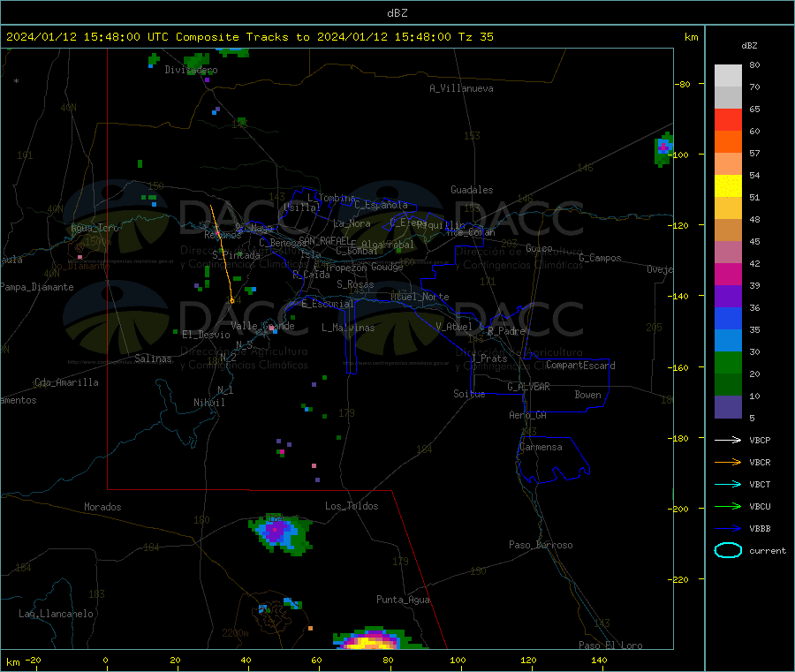The height and width of the screenshot is (672, 795).
Task: Click the orange VBCR arrow legend icon
Action: pyautogui.click(x=728, y=462)
